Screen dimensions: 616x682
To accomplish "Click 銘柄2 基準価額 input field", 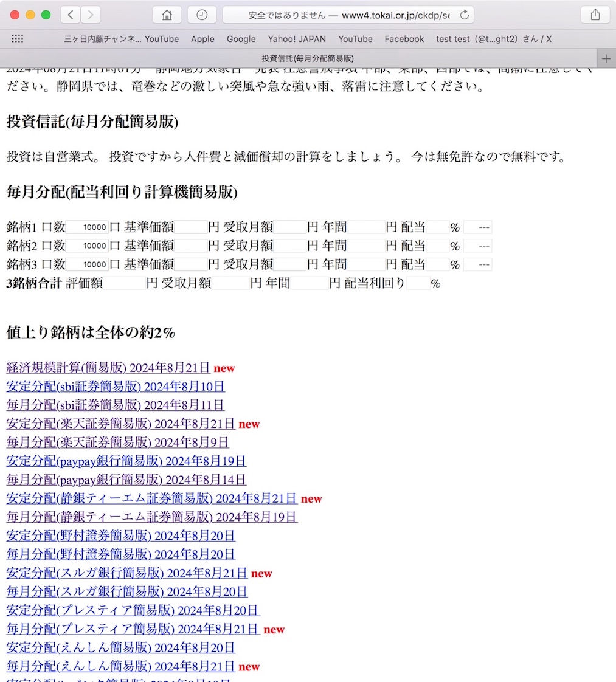I will click(x=191, y=246).
